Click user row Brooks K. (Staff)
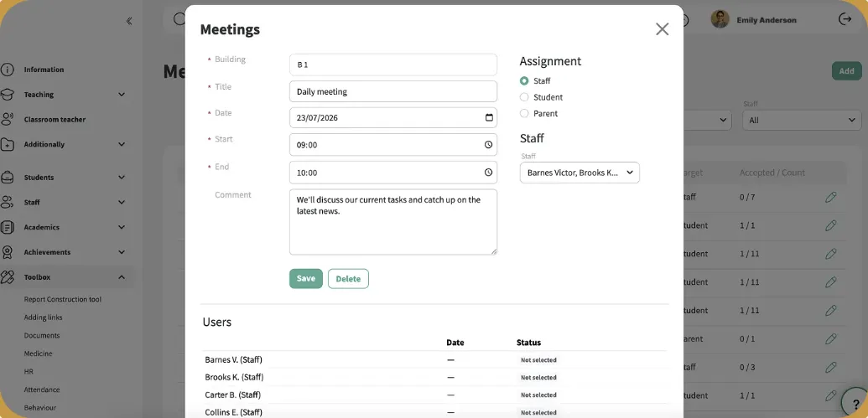The width and height of the screenshot is (868, 418). (434, 377)
